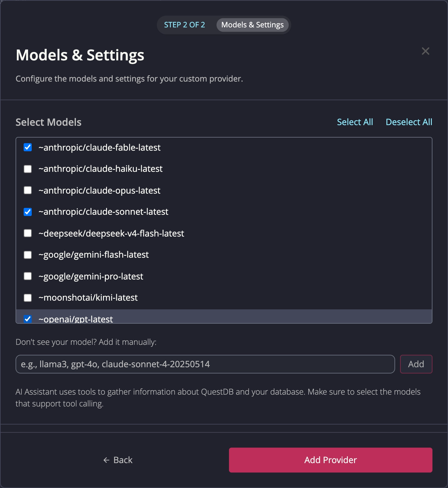Check the gemini-pro-latest checkbox
448x488 pixels.
point(28,276)
